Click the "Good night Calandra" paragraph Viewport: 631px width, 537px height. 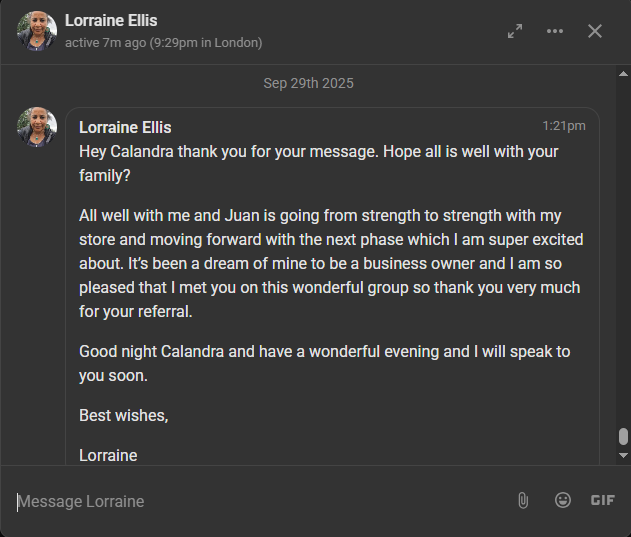[324, 363]
